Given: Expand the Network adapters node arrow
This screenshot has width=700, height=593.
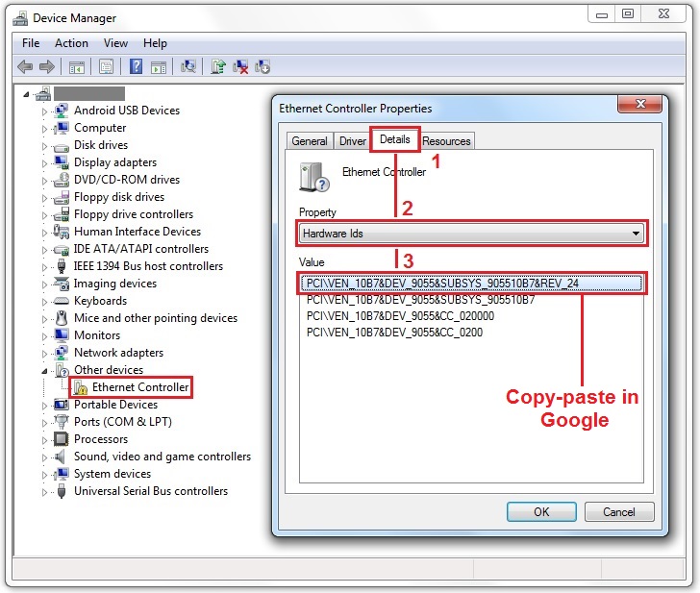Looking at the screenshot, I should [44, 354].
